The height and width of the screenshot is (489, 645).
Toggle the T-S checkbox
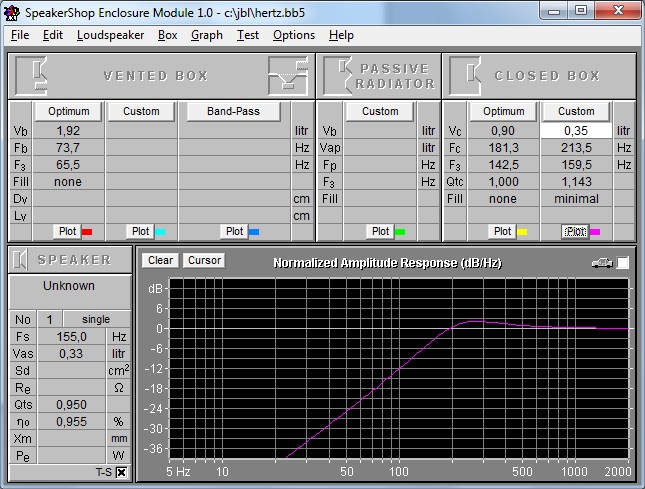(x=121, y=472)
